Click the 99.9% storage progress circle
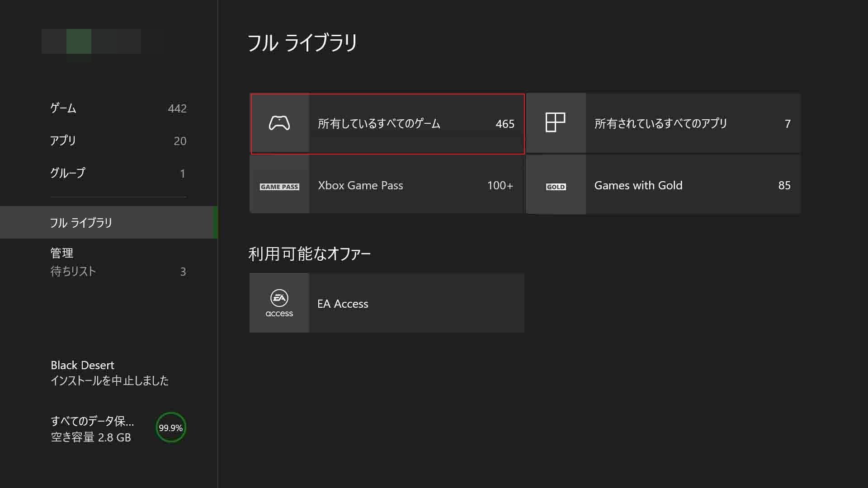The image size is (868, 488). (x=170, y=427)
